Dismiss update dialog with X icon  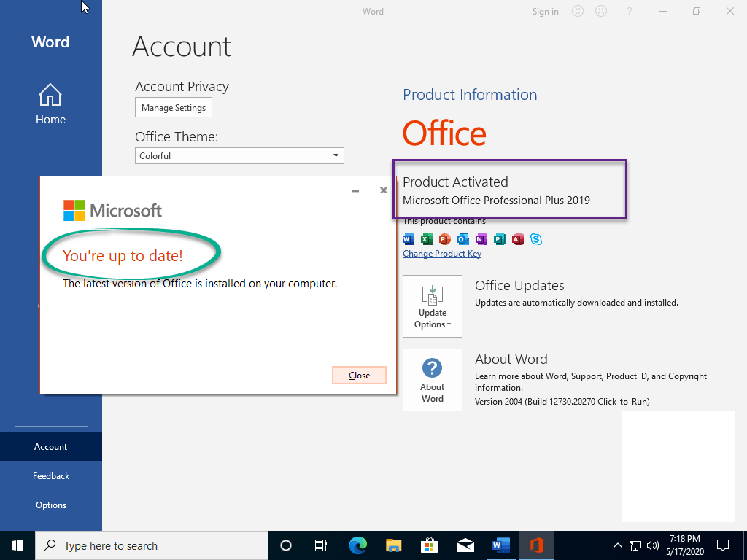[383, 190]
